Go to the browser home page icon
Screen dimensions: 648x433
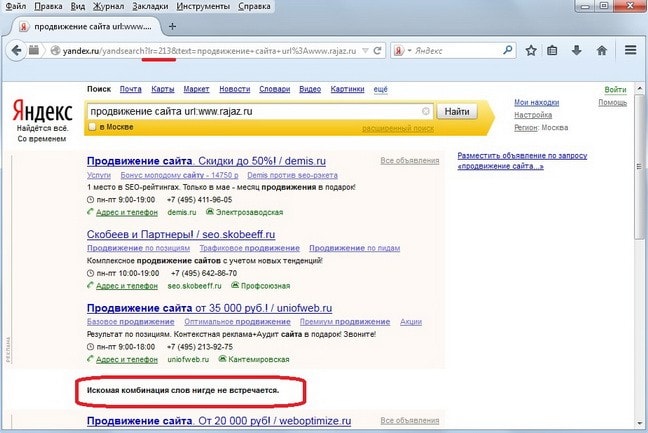coord(599,50)
